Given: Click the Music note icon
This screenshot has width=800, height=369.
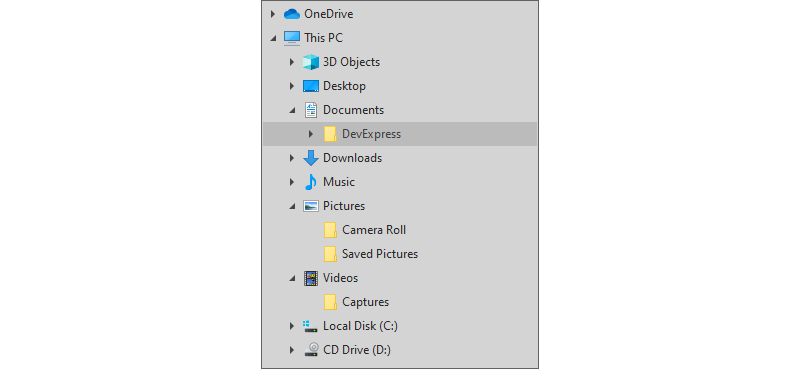Looking at the screenshot, I should (x=311, y=182).
